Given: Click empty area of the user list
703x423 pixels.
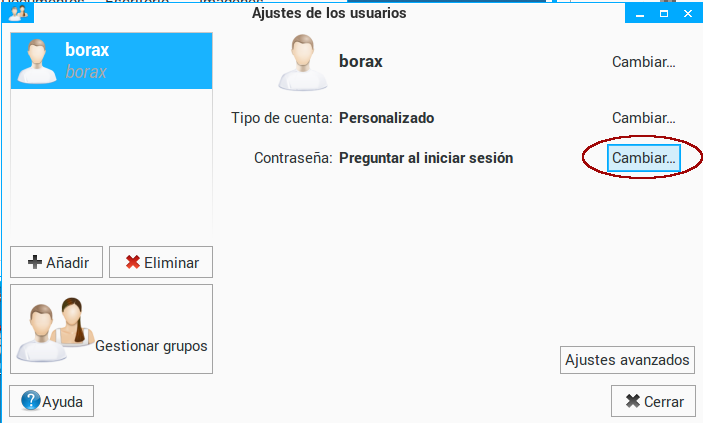Looking at the screenshot, I should pyautogui.click(x=110, y=170).
